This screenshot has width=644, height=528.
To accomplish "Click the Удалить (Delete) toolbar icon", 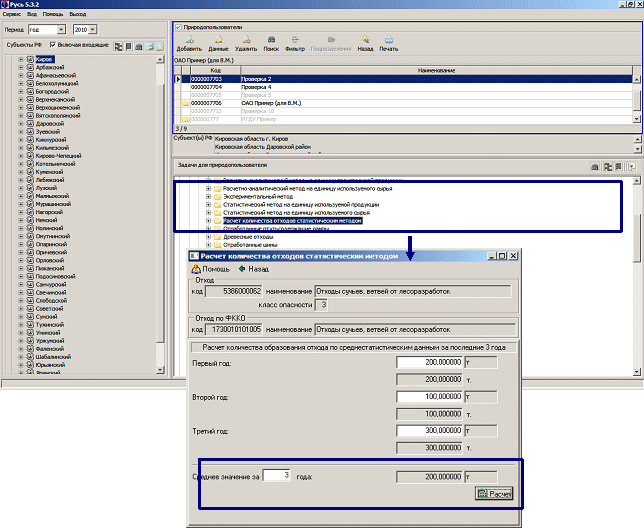I will pyautogui.click(x=245, y=42).
